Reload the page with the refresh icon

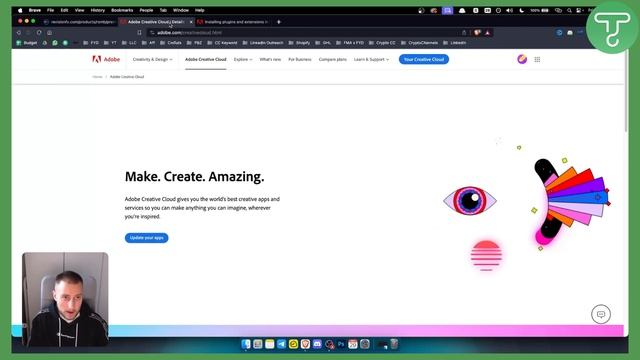coord(39,33)
